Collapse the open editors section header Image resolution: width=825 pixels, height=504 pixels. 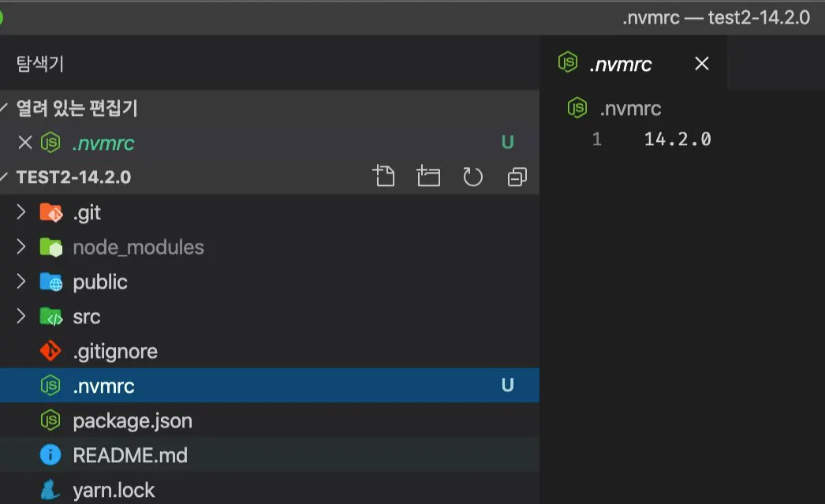tap(6, 108)
